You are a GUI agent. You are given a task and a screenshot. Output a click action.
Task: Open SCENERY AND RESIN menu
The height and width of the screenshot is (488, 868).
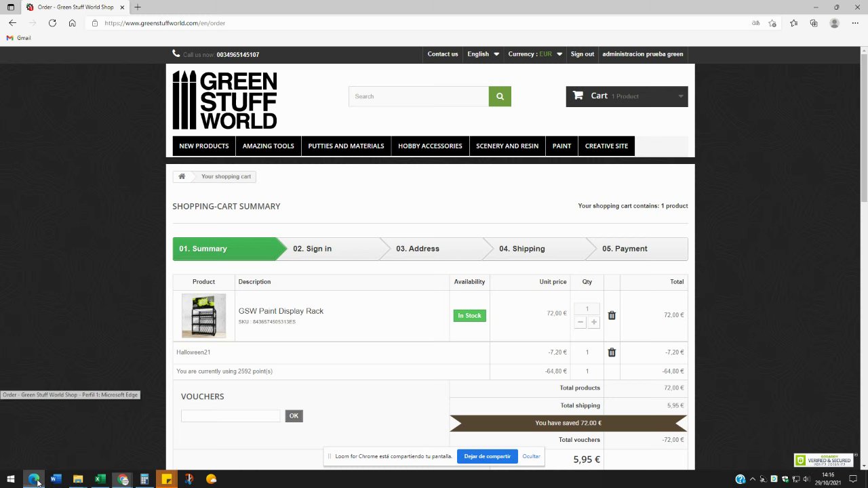tap(507, 146)
